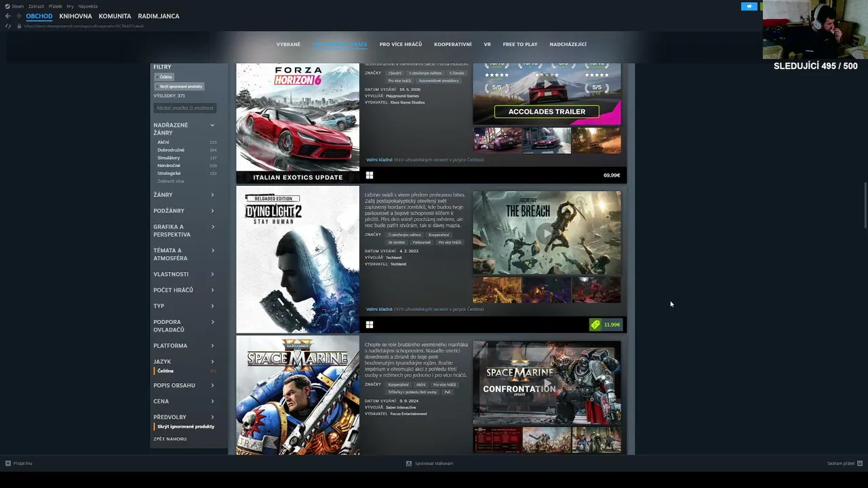Uncheck Skrýt ignorované produkty under Předvolby

[184, 426]
